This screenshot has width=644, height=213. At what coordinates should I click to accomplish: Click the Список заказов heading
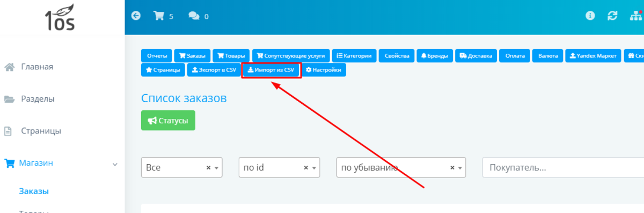pyautogui.click(x=184, y=98)
